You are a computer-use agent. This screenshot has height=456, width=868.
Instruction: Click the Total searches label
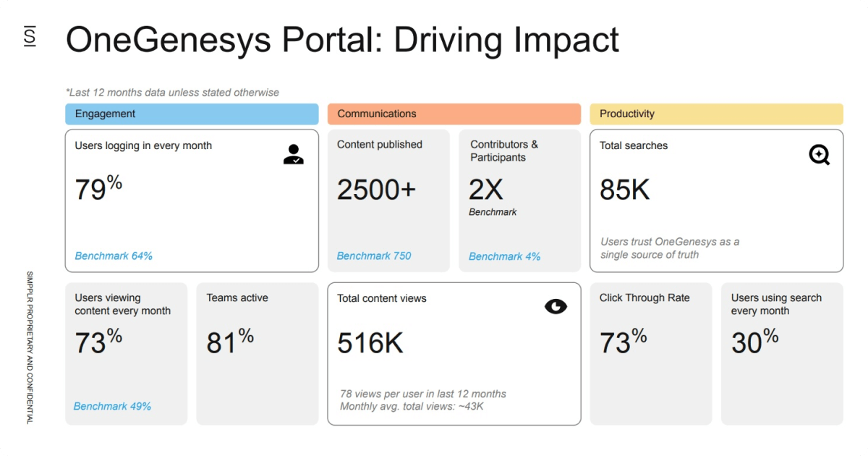click(x=634, y=145)
